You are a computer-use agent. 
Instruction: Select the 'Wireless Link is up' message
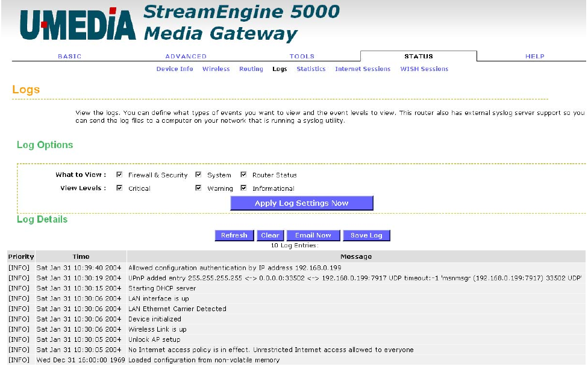[x=157, y=329]
